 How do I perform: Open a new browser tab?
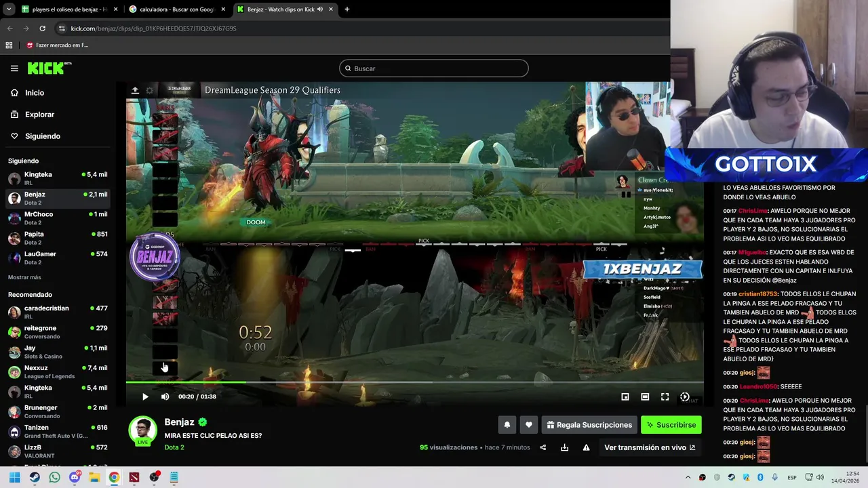[347, 9]
